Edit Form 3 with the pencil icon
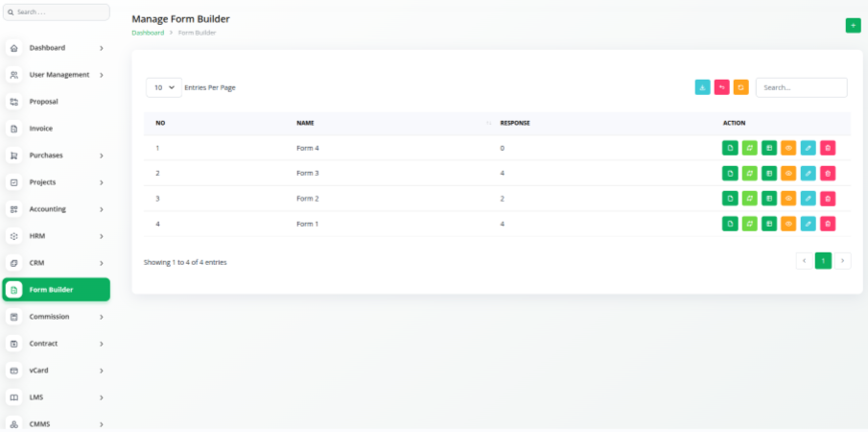 pyautogui.click(x=809, y=173)
